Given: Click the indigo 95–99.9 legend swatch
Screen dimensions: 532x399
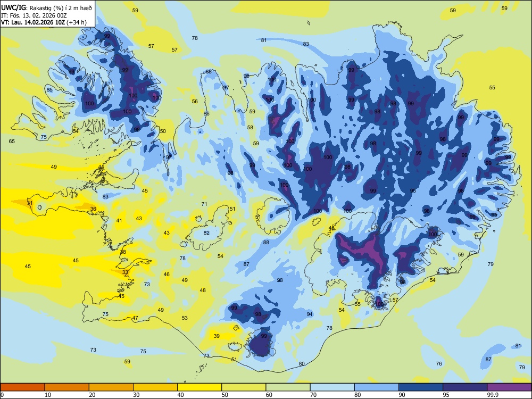Looking at the screenshot, I should pos(465,387).
